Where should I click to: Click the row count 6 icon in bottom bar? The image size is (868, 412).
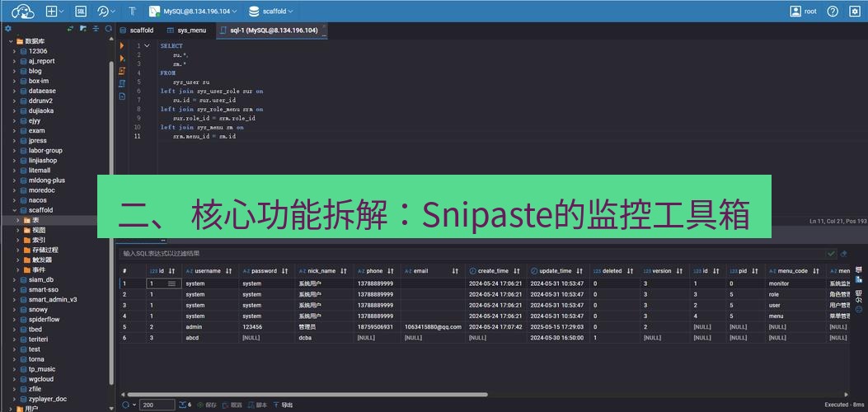[x=185, y=405]
